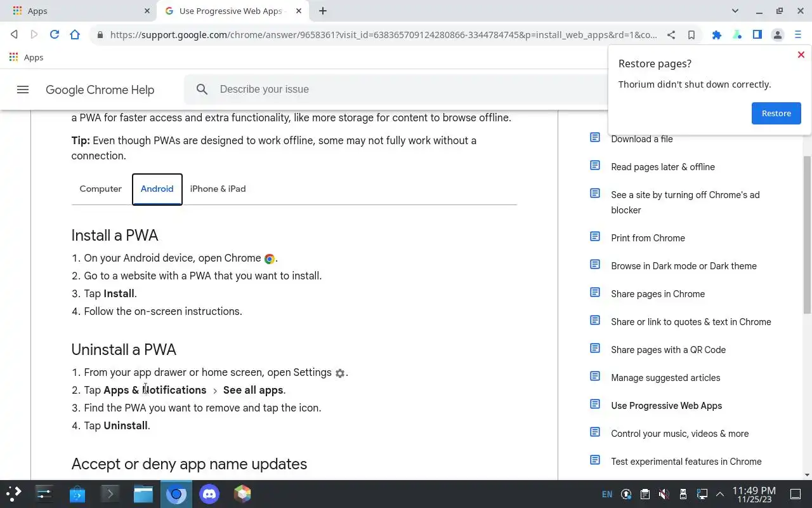The width and height of the screenshot is (812, 508).
Task: Open the side panel icon in the toolbar
Action: (757, 35)
